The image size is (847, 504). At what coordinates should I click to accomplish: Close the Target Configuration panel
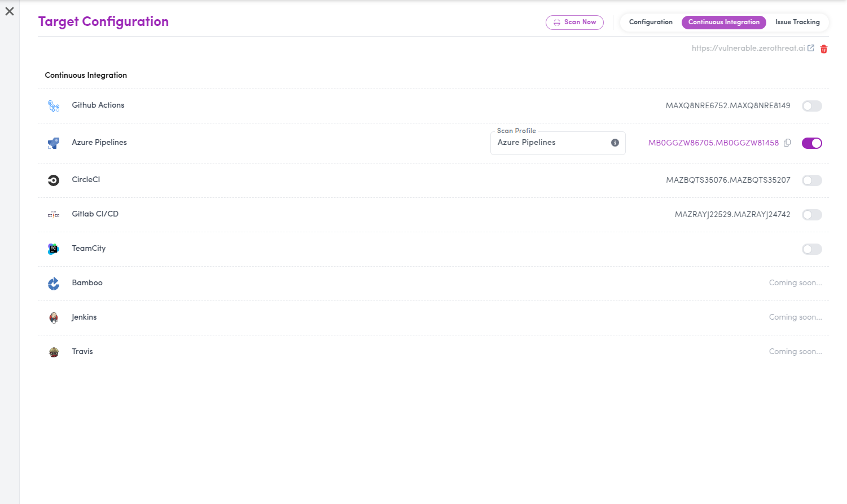click(x=10, y=11)
